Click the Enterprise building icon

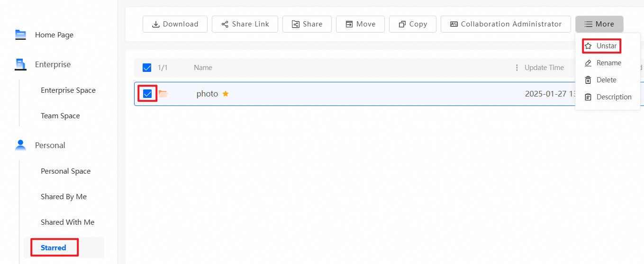pyautogui.click(x=20, y=64)
